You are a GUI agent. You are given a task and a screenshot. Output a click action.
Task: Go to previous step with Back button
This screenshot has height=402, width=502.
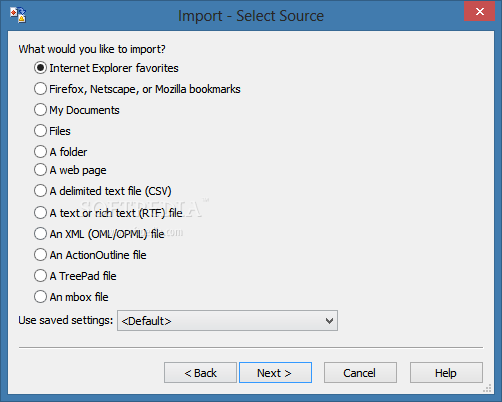coord(200,373)
